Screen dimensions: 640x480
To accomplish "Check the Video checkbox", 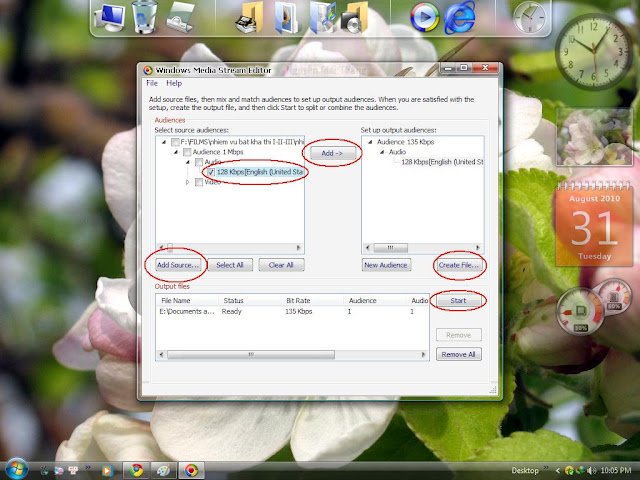I will pyautogui.click(x=199, y=182).
